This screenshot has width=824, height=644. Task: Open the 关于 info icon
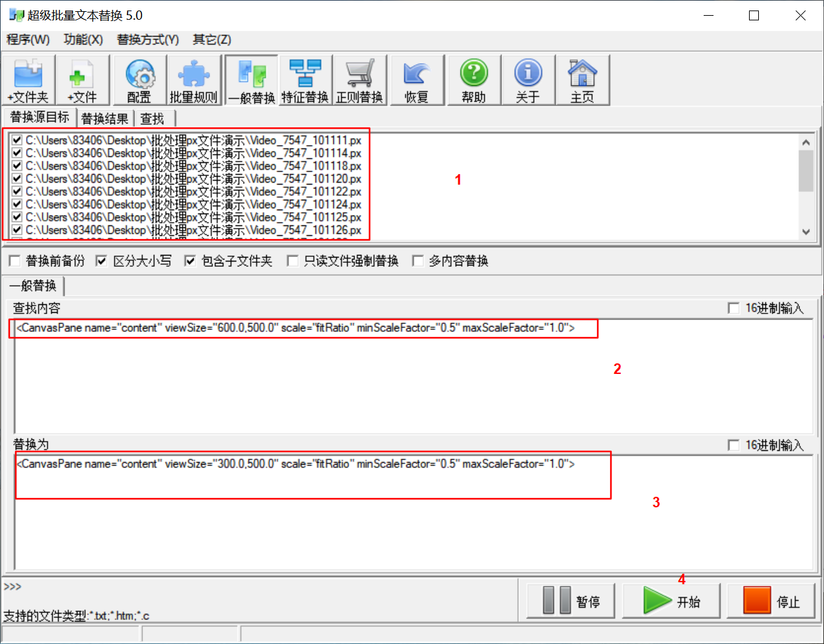tap(527, 80)
